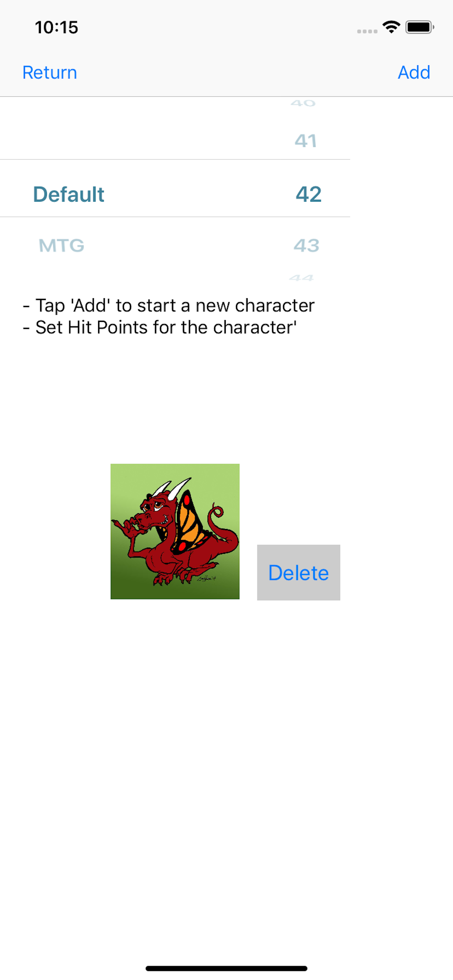Pick 43 in the hit points picker
Image resolution: width=453 pixels, height=980 pixels.
coord(306,245)
